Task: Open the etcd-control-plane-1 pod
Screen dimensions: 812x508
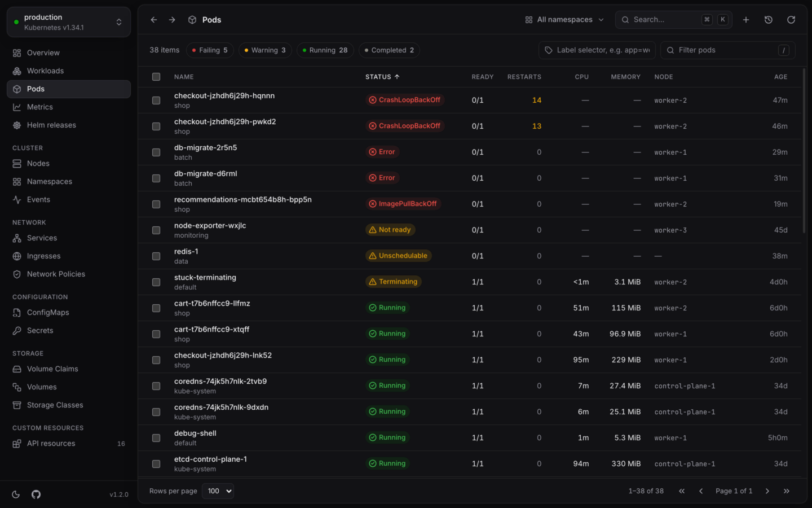Action: click(210, 459)
